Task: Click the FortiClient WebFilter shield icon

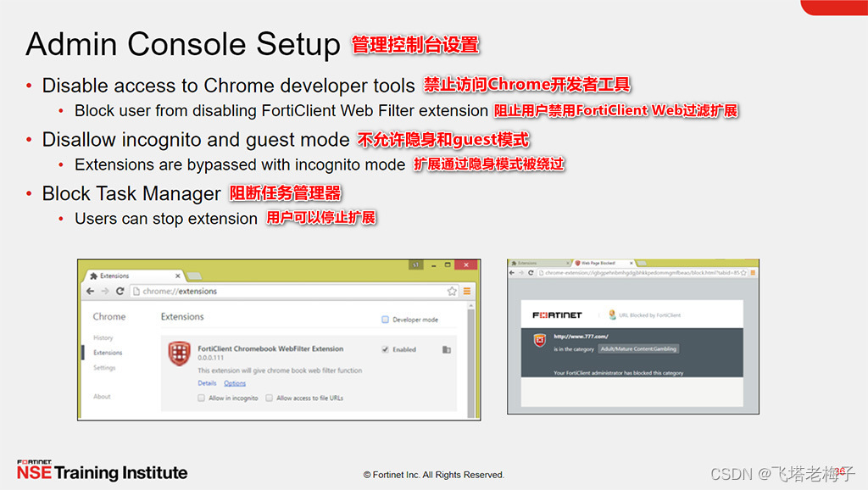Action: pyautogui.click(x=179, y=354)
